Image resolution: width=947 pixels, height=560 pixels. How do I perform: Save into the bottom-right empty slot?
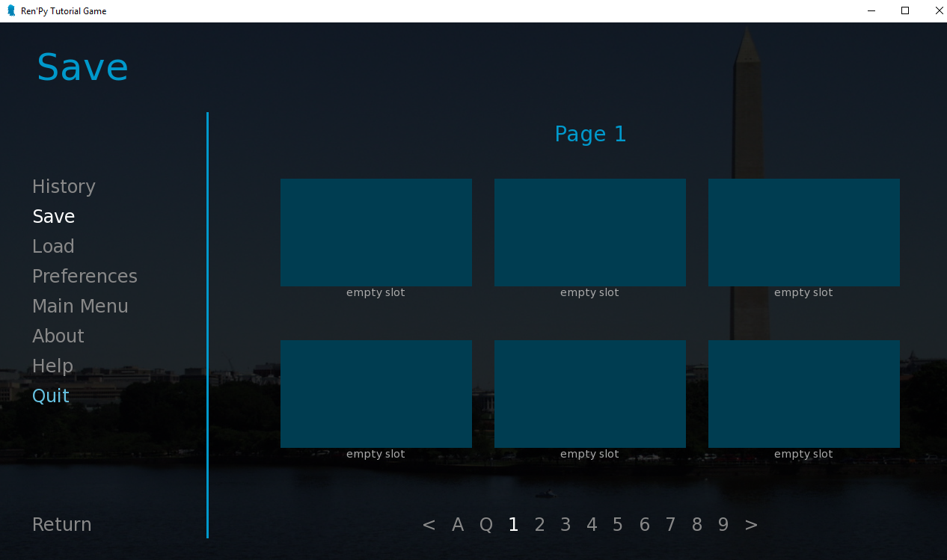point(803,394)
